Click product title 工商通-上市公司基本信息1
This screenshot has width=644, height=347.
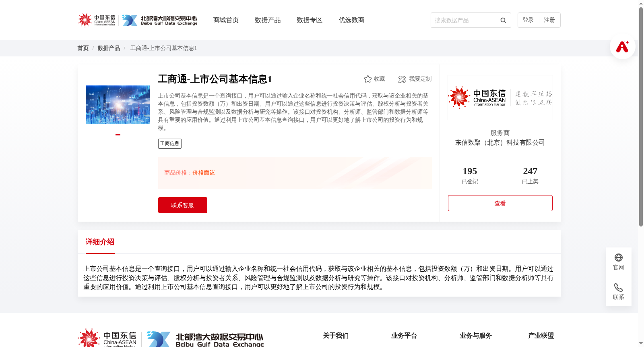coord(215,79)
